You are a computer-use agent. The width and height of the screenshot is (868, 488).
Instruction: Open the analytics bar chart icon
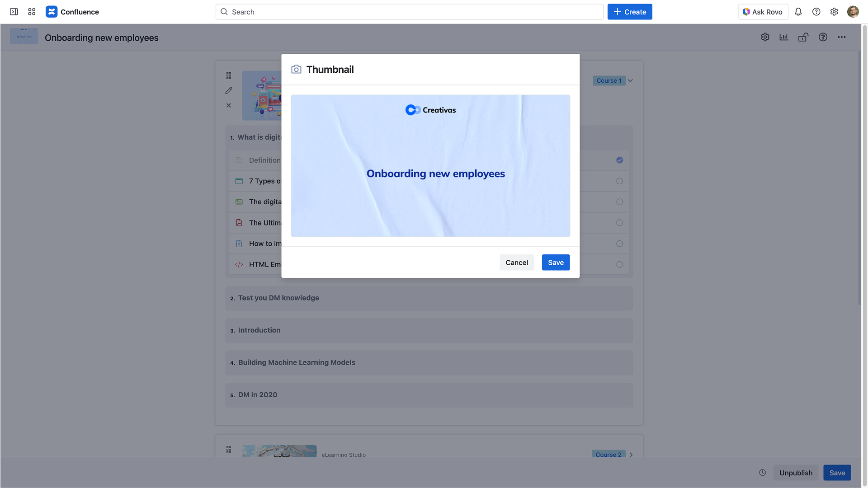(x=784, y=37)
